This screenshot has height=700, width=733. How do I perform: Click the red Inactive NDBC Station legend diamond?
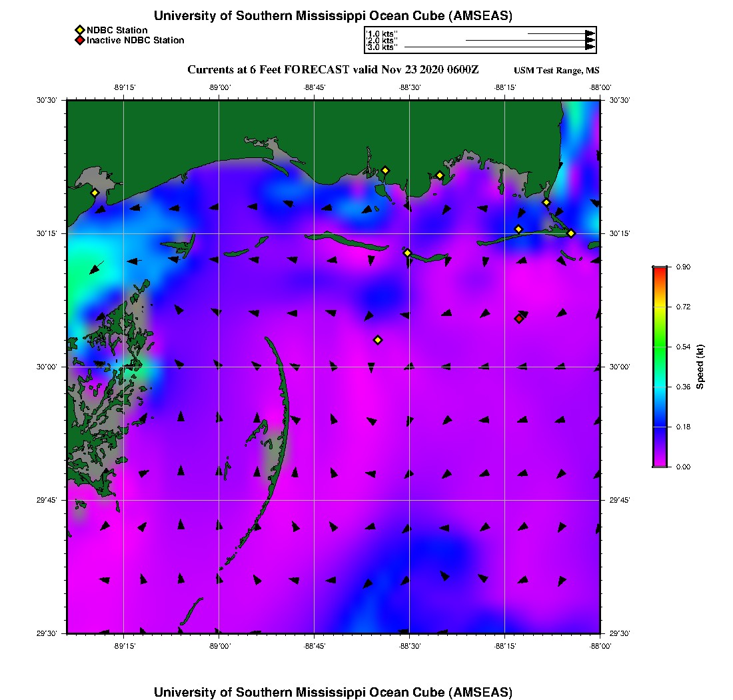pos(79,41)
